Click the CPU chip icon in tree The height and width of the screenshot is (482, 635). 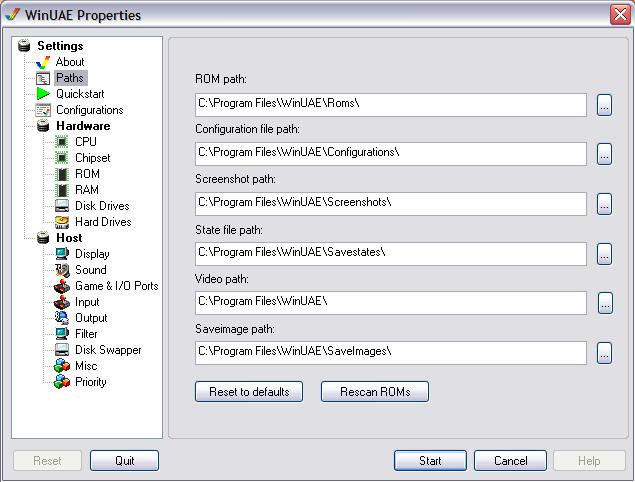click(62, 142)
